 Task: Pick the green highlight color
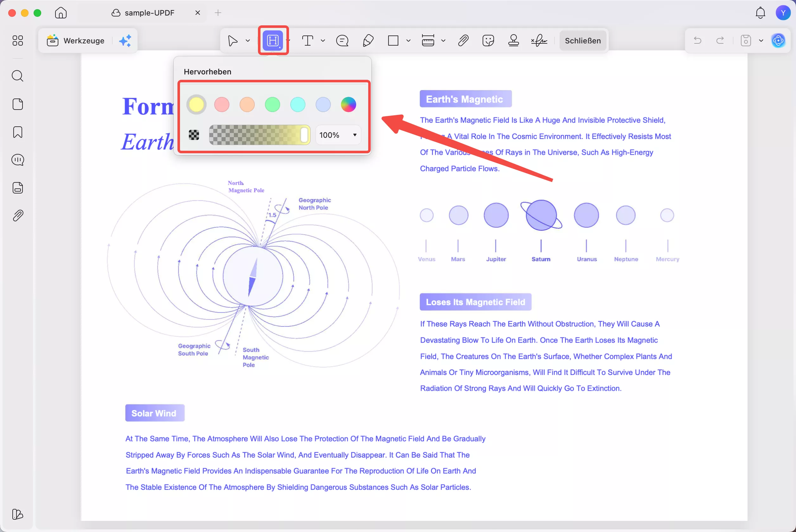tap(272, 104)
